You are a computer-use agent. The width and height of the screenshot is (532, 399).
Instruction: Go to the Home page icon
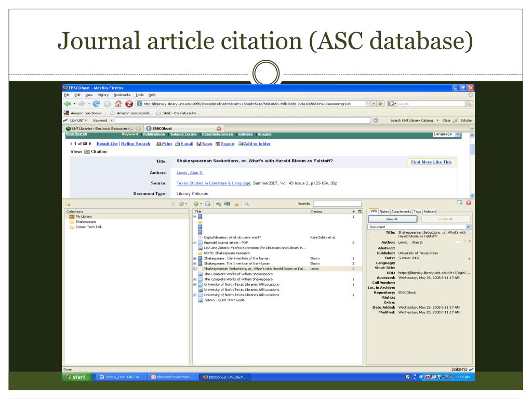[x=118, y=103]
